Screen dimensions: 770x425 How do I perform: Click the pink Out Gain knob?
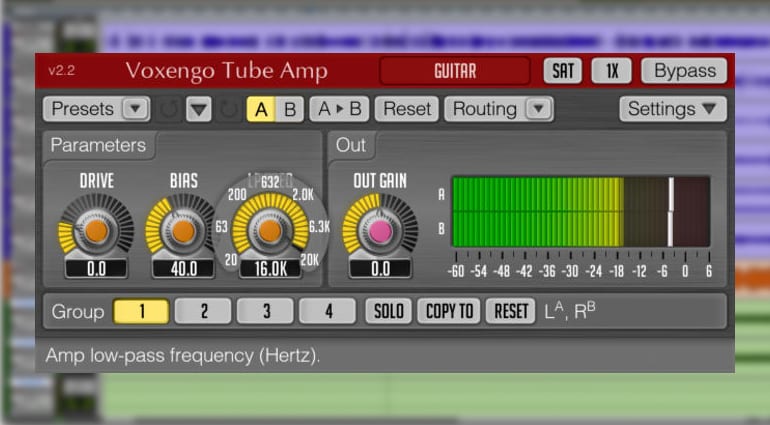pyautogui.click(x=380, y=231)
